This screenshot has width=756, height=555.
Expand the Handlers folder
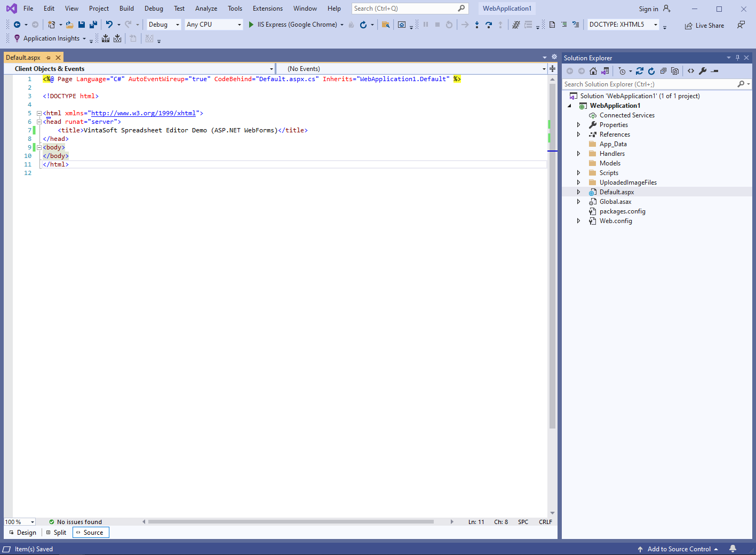pos(578,154)
